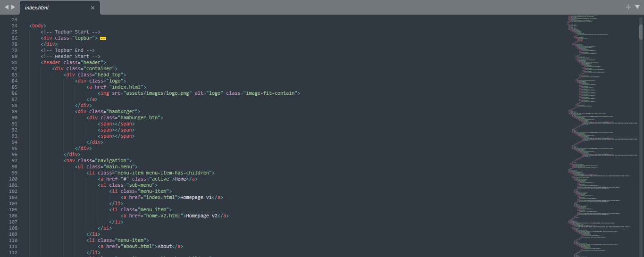This screenshot has height=257, width=644.
Task: Click the Home anchor with class active
Action: (x=147, y=179)
